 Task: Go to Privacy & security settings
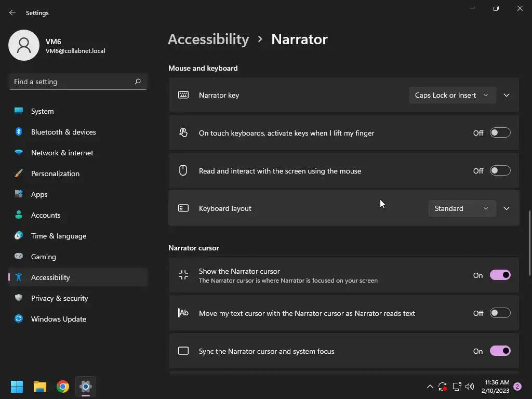[x=59, y=298]
